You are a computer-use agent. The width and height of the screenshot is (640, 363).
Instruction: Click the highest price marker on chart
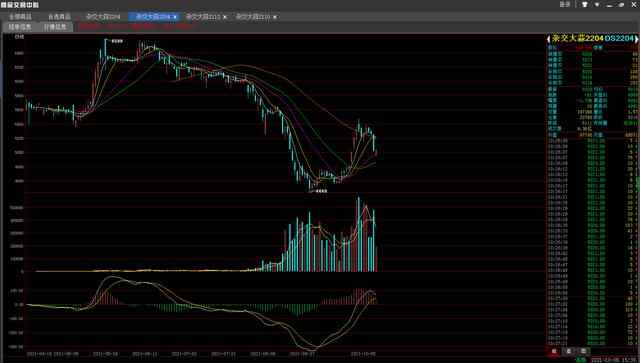tap(114, 41)
